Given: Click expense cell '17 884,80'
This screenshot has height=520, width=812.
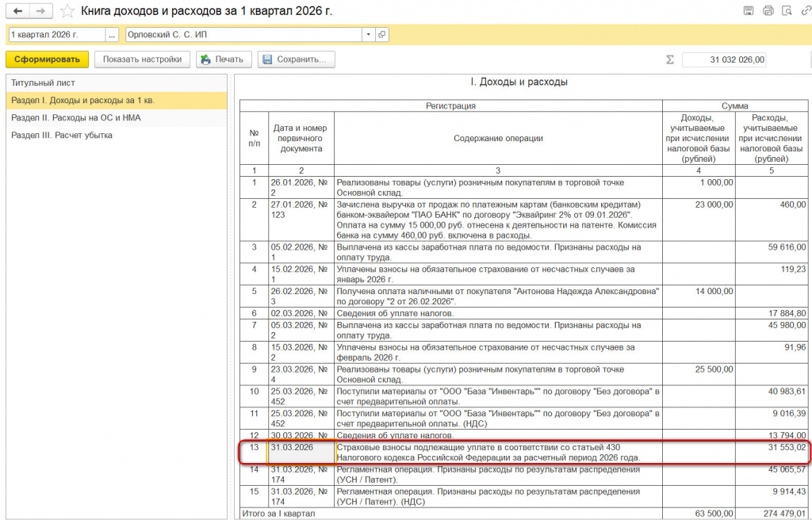Looking at the screenshot, I should (x=772, y=313).
